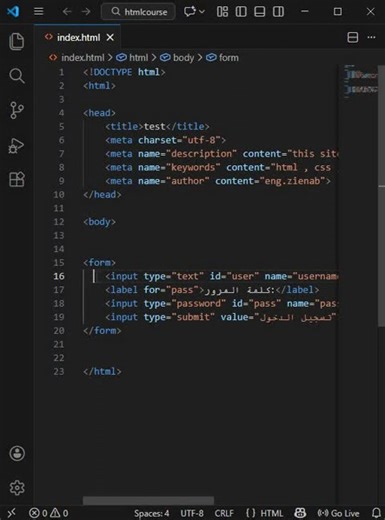Click the minimap code preview

(x=361, y=82)
